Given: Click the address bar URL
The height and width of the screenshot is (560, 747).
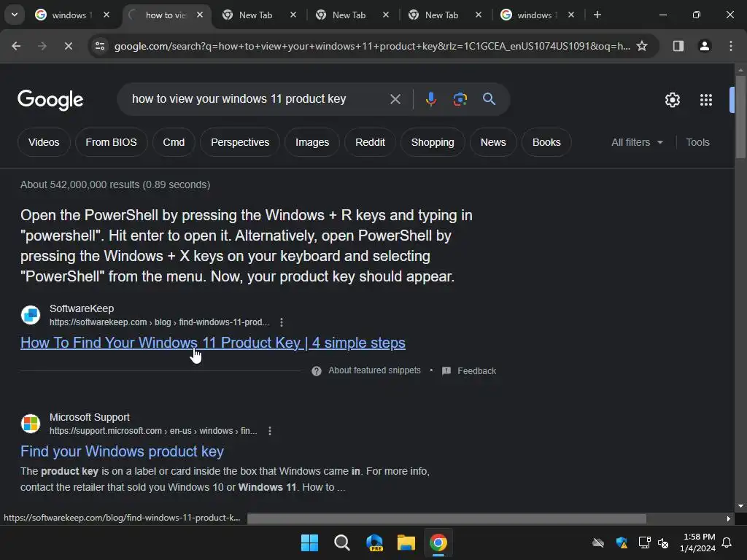Looking at the screenshot, I should pyautogui.click(x=371, y=46).
